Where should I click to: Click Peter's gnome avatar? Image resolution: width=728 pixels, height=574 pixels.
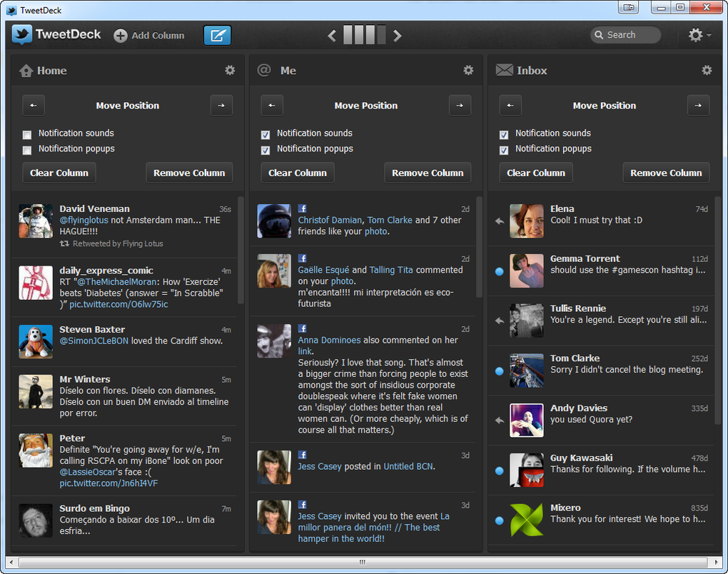(x=36, y=450)
